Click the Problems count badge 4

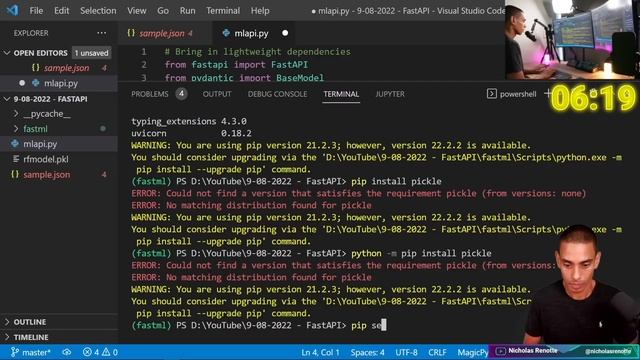coord(182,94)
